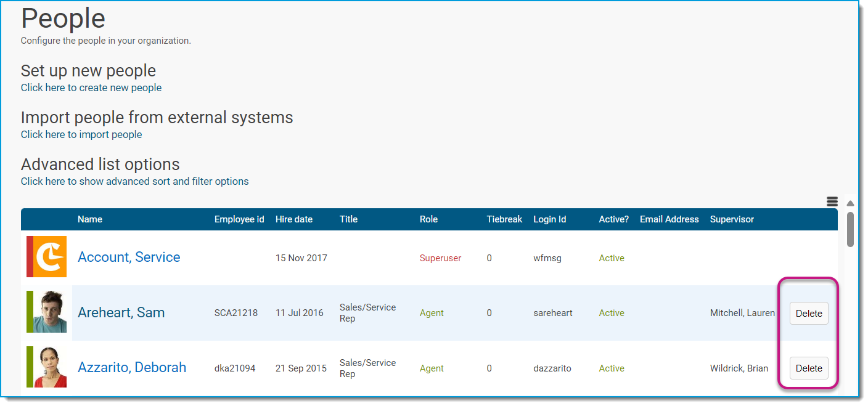Delete Sam Areheart's record
The height and width of the screenshot is (406, 868).
[x=809, y=313]
